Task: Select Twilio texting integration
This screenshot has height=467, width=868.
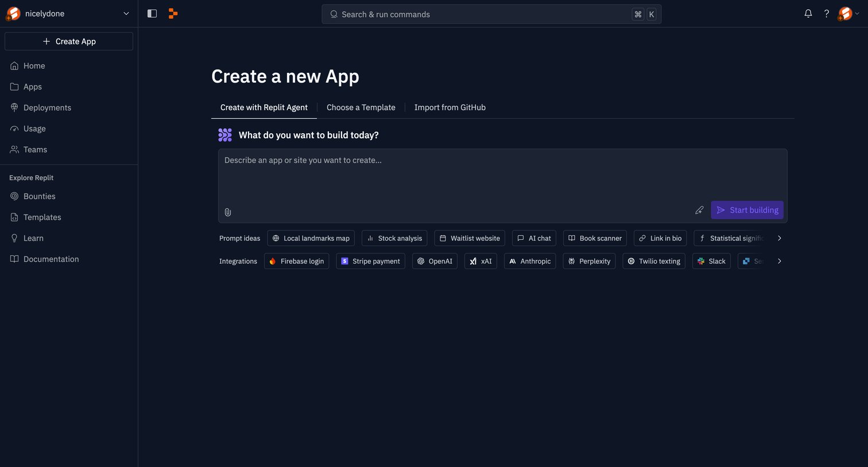Action: (654, 261)
